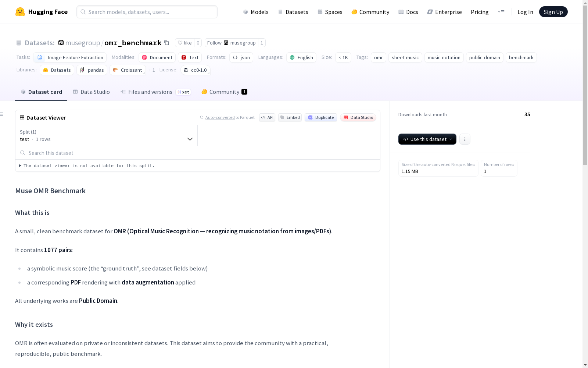Click the Muse OMR Benchmark heading
This screenshot has width=588, height=368.
(50, 191)
